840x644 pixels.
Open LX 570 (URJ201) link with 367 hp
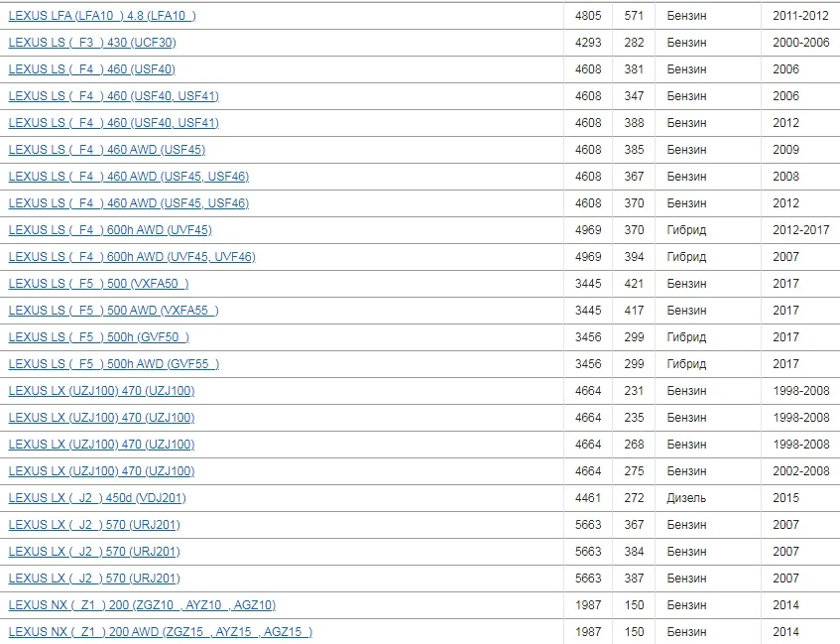(94, 525)
